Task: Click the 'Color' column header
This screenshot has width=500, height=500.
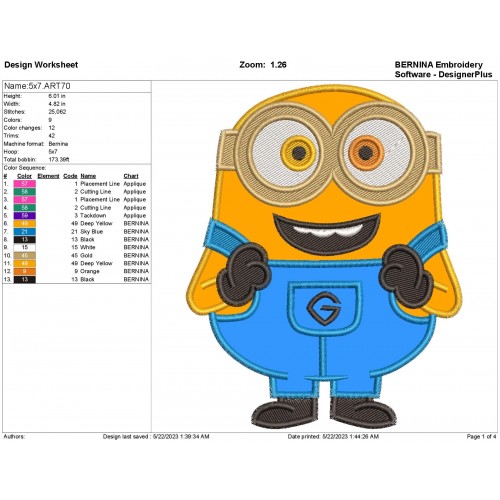Action: click(24, 176)
